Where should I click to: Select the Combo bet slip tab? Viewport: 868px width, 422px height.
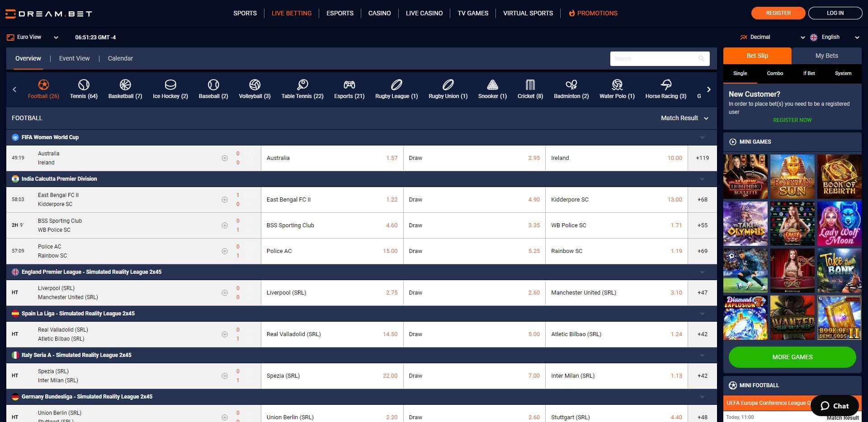coord(775,73)
